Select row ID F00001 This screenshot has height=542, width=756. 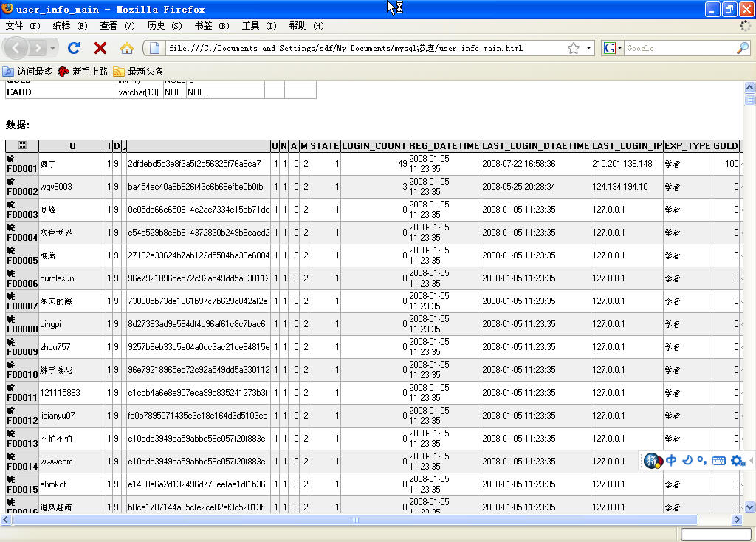pos(22,169)
